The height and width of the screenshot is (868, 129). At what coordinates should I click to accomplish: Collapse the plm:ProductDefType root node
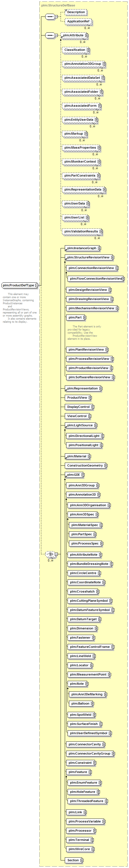coord(37,286)
